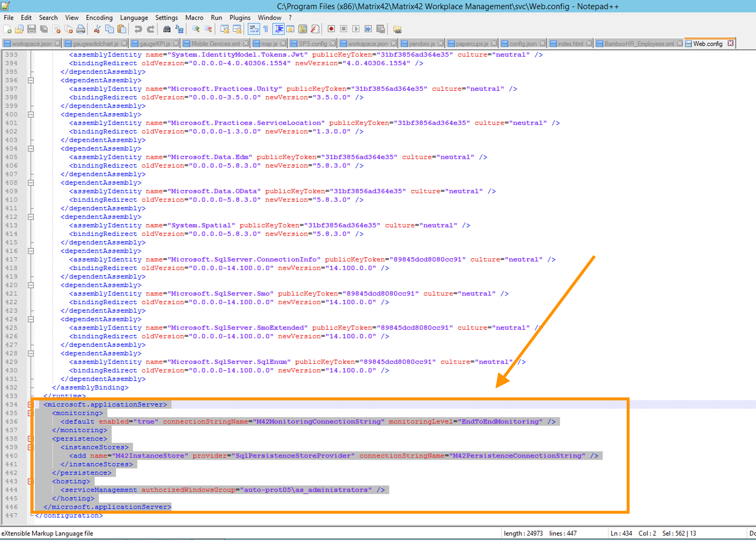Collapse the microsoft.applicationServer fold at line 434

coord(30,404)
